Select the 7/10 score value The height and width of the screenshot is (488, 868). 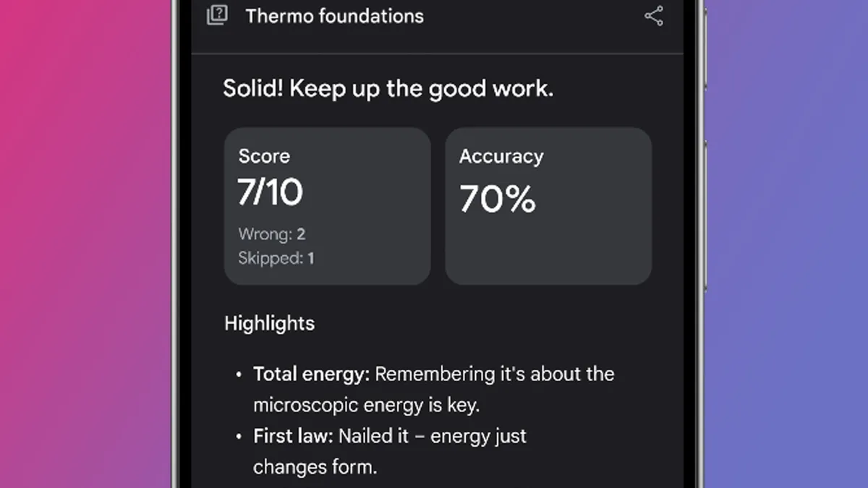click(270, 192)
